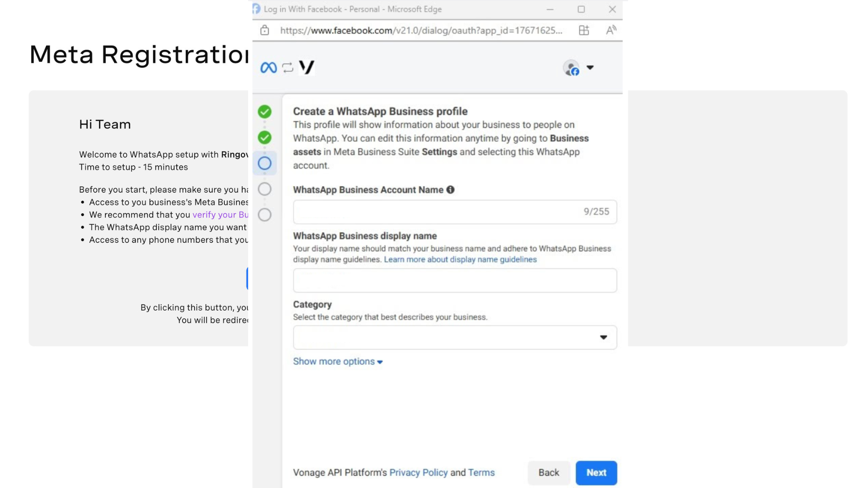Click the Vonage V logo icon
868x488 pixels.
(307, 67)
